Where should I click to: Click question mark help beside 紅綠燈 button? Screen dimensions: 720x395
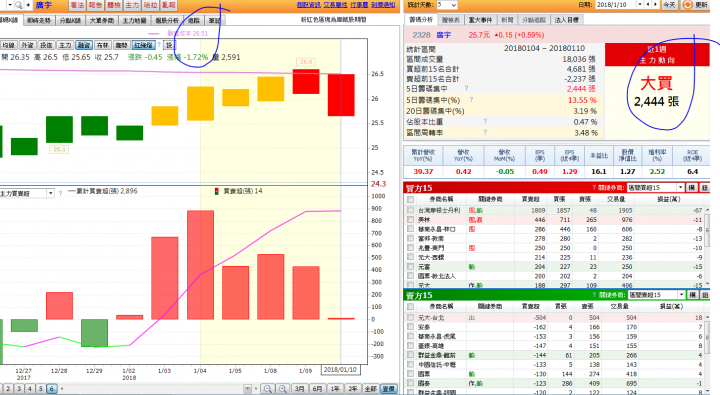point(159,45)
